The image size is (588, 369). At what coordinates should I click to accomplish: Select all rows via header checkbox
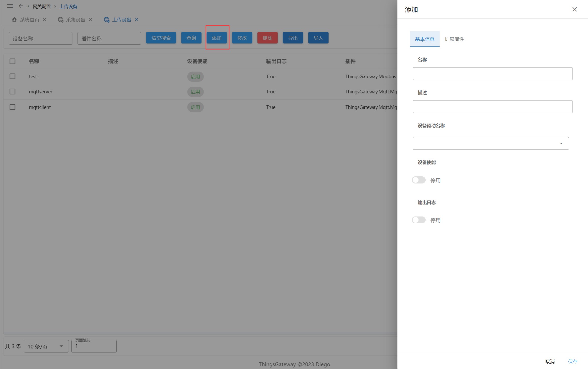tap(12, 61)
